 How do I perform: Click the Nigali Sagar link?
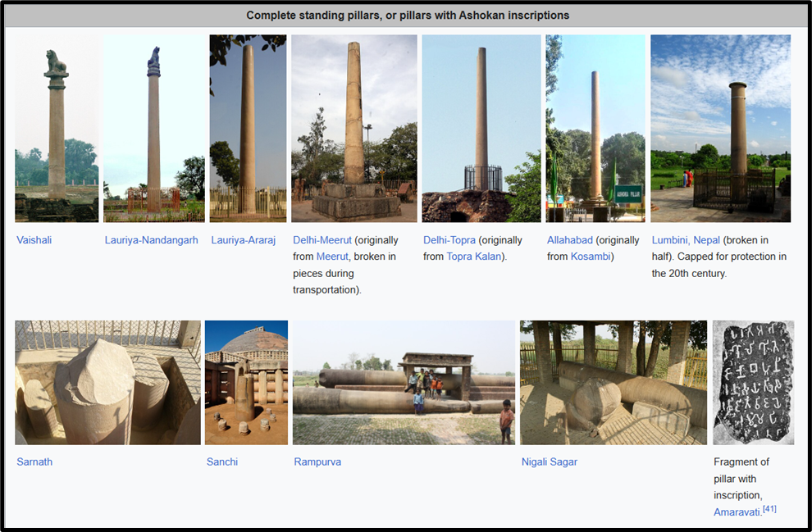coord(550,462)
